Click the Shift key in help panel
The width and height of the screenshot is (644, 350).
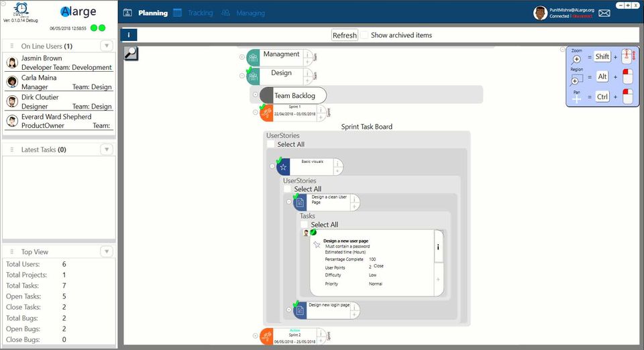(602, 56)
